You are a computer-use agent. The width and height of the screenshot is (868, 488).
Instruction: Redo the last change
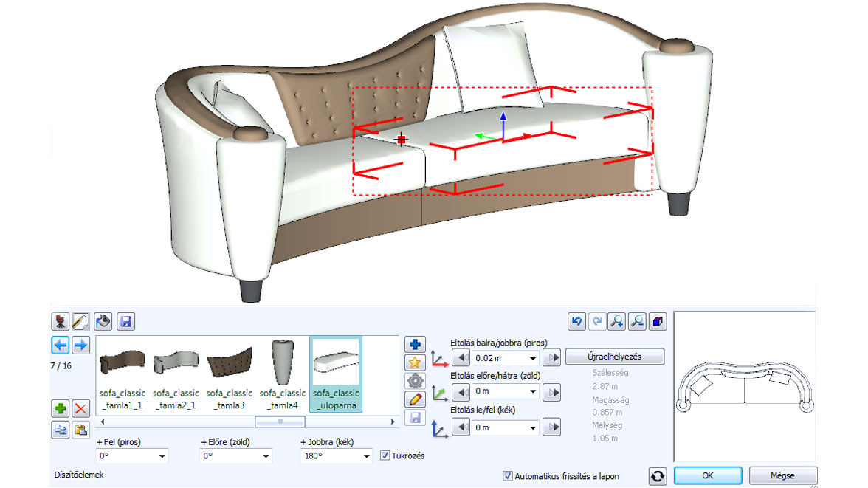click(x=596, y=321)
